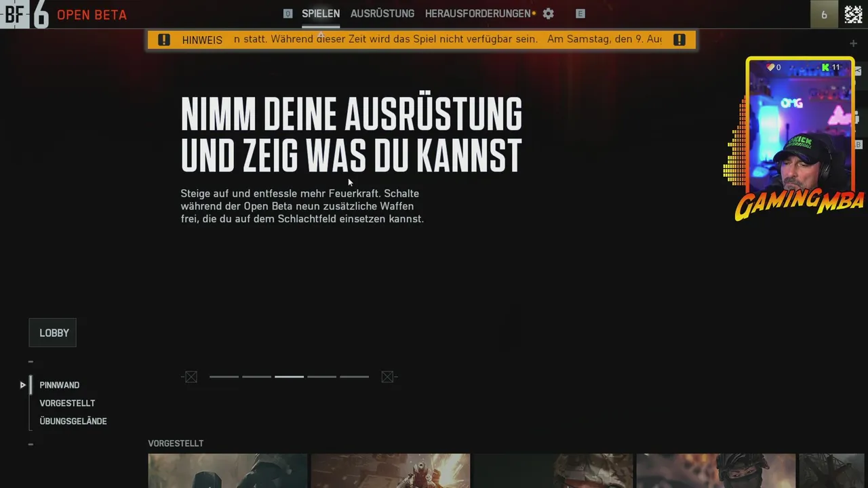Open the third featured card thumbnail
868x488 pixels.
(x=553, y=471)
